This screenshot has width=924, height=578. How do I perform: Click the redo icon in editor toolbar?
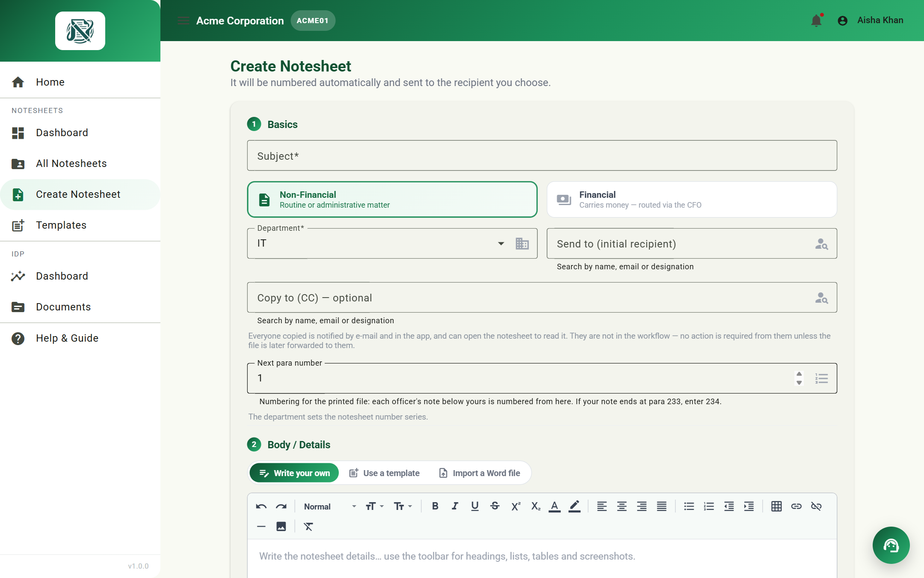(281, 506)
